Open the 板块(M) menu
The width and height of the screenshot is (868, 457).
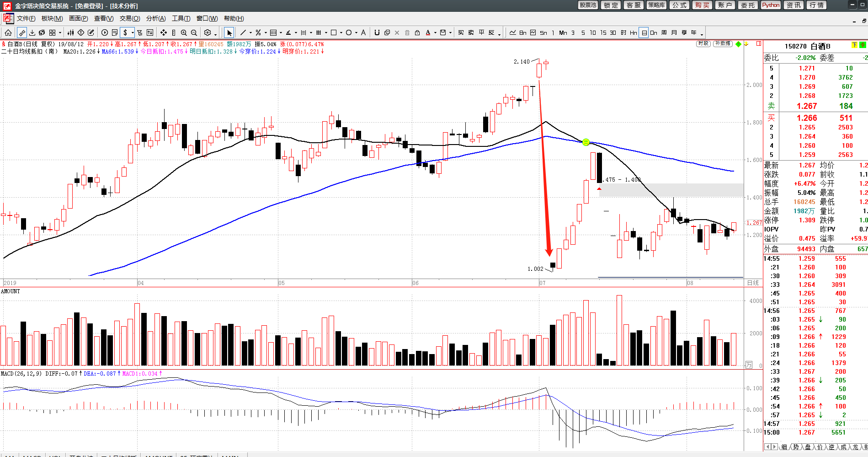[52, 18]
